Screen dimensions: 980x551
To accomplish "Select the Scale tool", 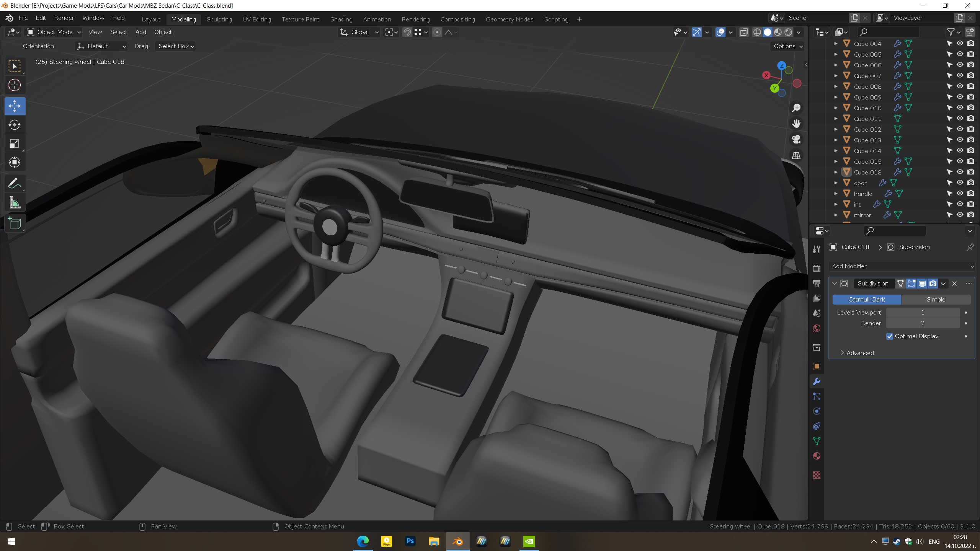I will coord(15,144).
